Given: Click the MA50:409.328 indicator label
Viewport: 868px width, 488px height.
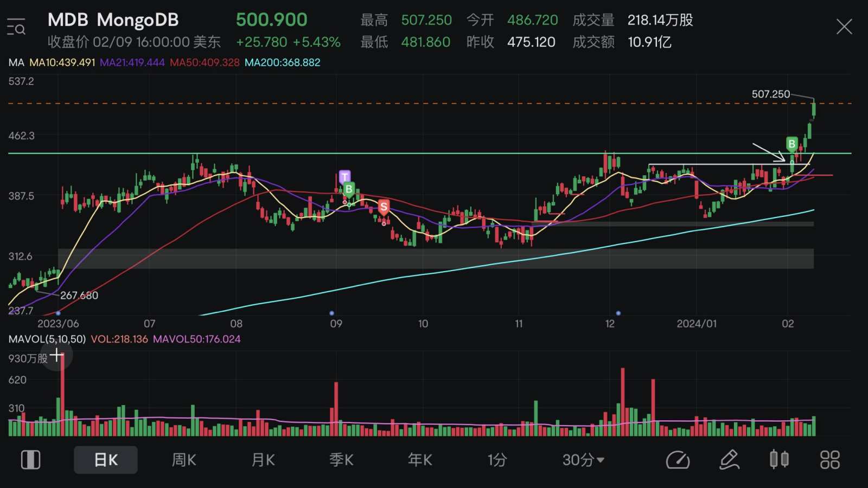Looking at the screenshot, I should 205,62.
